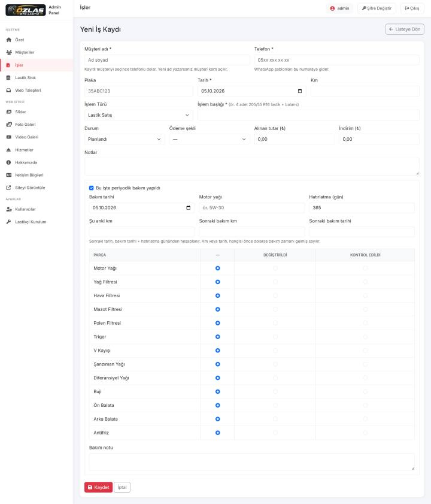431x504 pixels.
Task: Select Değiştirildi for Ön Balata
Action: pyautogui.click(x=275, y=405)
